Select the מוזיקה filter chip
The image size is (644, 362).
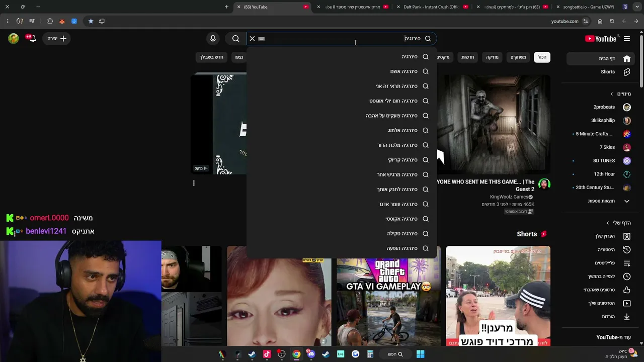click(492, 57)
